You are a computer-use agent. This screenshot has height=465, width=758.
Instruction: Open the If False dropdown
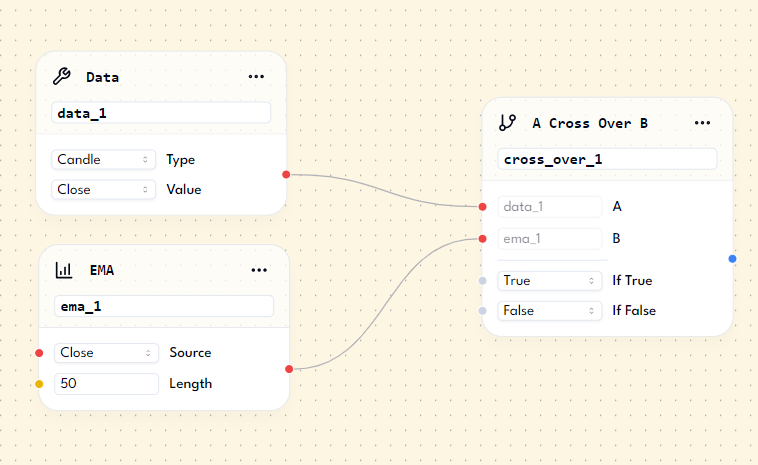pyautogui.click(x=549, y=311)
